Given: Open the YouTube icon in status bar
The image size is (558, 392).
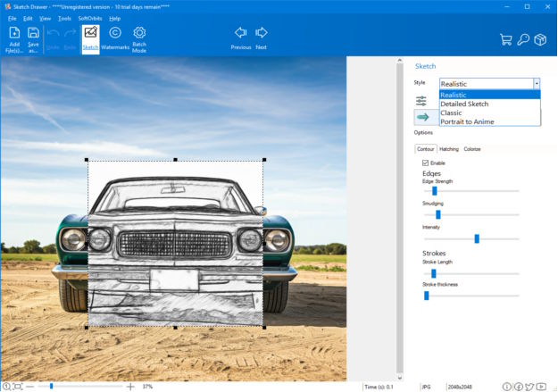Looking at the screenshot, I should click(x=541, y=387).
